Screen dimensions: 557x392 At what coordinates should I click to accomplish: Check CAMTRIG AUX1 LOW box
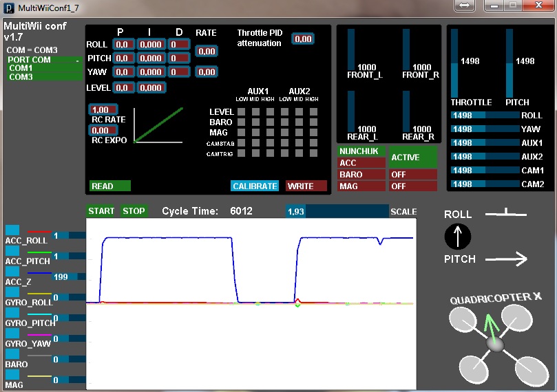[241, 153]
